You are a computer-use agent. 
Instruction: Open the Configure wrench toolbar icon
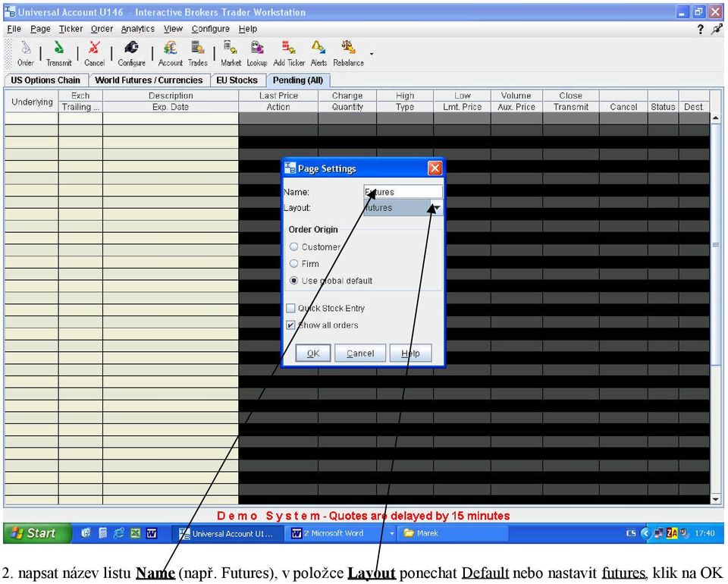[131, 53]
